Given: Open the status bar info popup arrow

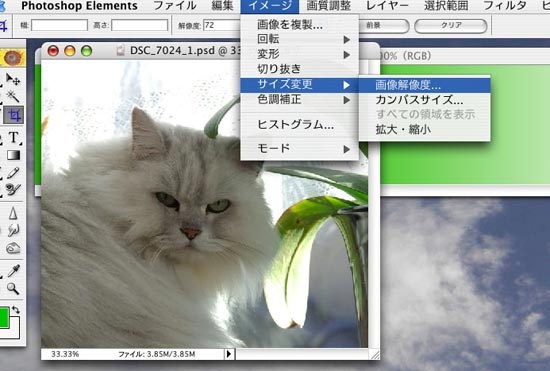Looking at the screenshot, I should (229, 354).
